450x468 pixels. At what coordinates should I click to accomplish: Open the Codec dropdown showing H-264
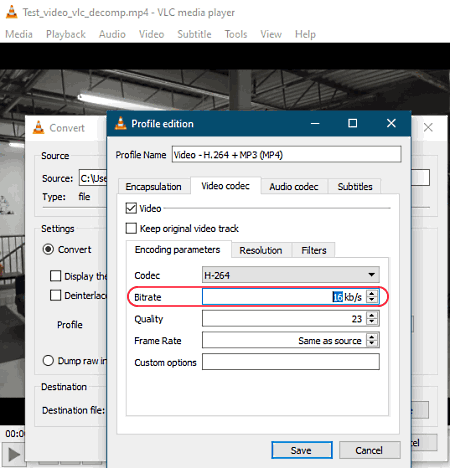[x=291, y=275]
